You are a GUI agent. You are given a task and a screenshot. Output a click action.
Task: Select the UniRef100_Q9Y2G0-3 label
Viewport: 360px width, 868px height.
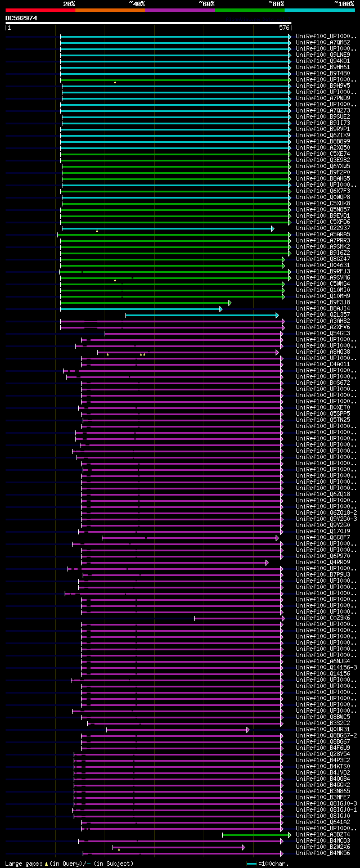point(326,519)
